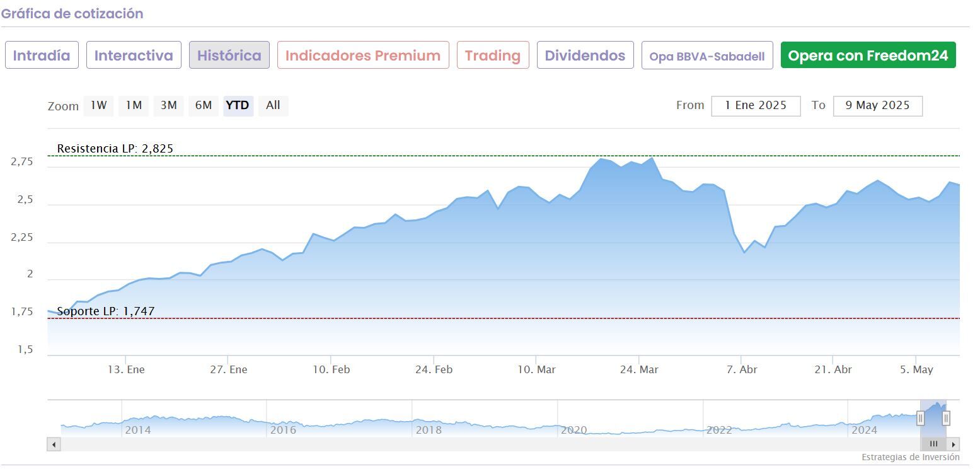The height and width of the screenshot is (469, 980).
Task: Select the Histórica tab
Action: [x=229, y=55]
